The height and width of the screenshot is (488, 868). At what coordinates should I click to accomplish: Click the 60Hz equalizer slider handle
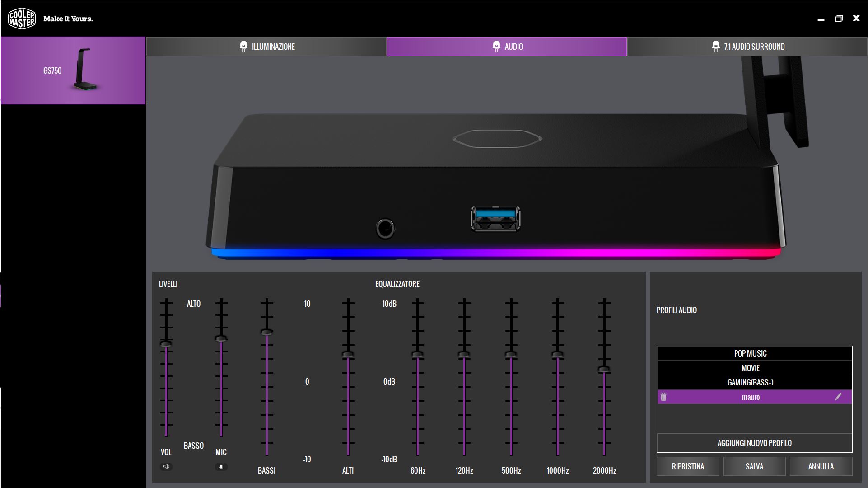[418, 355]
